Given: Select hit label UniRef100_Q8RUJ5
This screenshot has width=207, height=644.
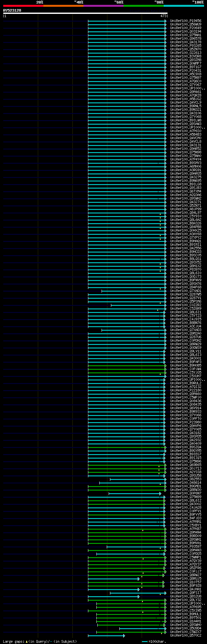Looking at the screenshot, I should [186, 578].
